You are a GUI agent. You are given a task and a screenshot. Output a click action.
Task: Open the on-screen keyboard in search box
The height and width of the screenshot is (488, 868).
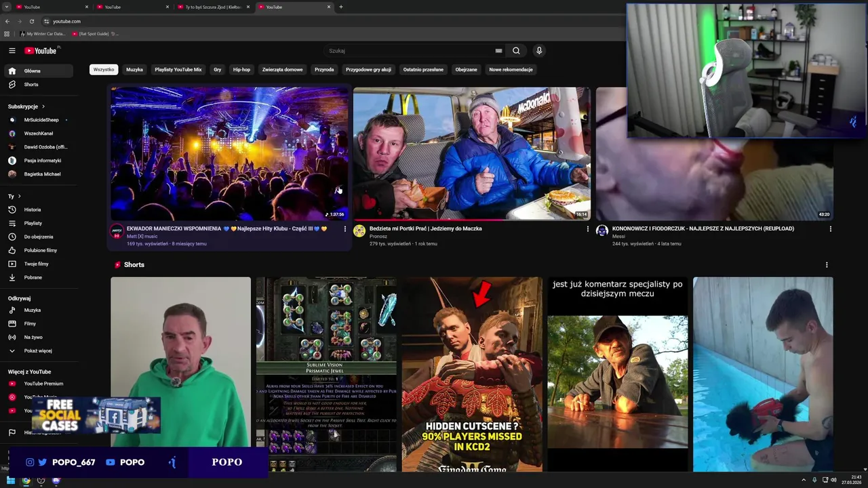pyautogui.click(x=498, y=51)
